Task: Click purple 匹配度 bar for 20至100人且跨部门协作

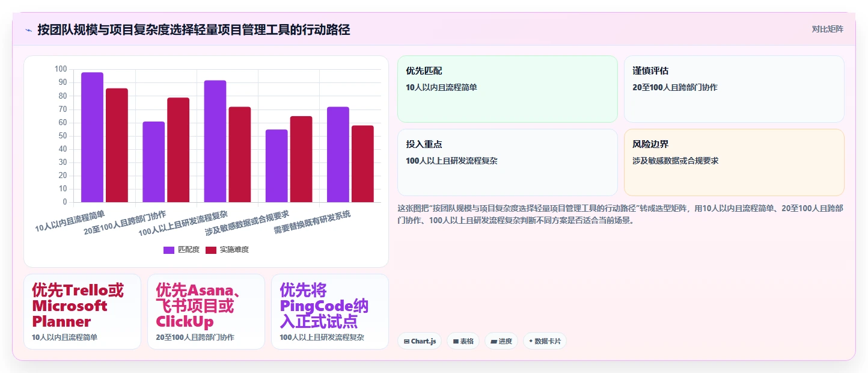Action: (154, 162)
